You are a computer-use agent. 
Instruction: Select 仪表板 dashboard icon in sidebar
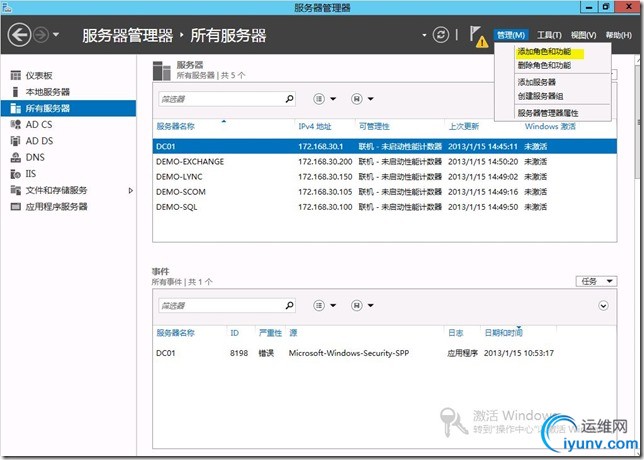tap(16, 75)
